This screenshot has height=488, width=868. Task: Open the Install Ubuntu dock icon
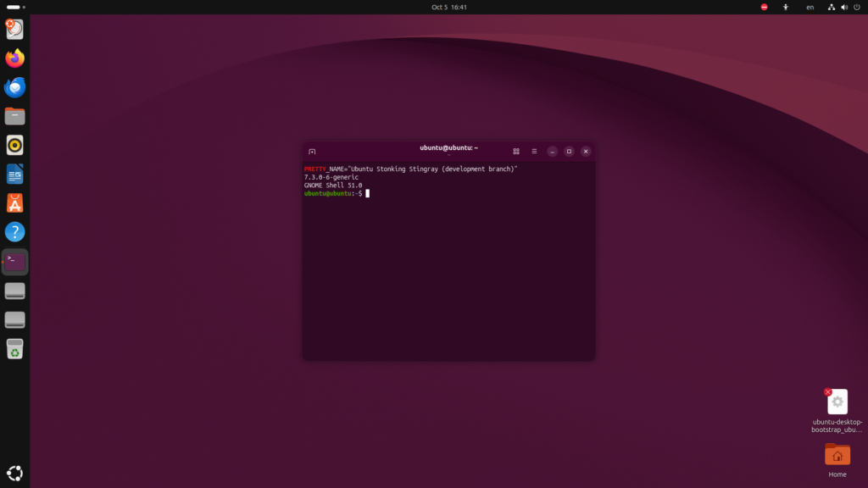click(x=15, y=29)
